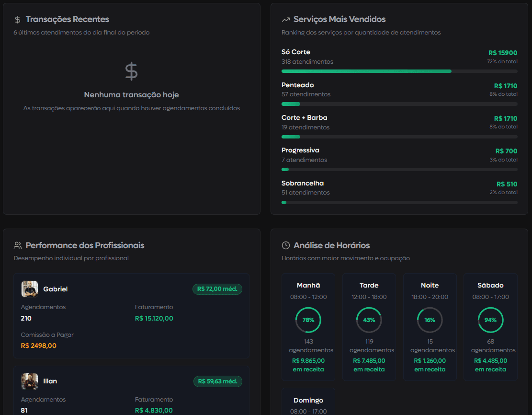Click the 51 atendimentos count
The height and width of the screenshot is (415, 532).
(x=306, y=192)
